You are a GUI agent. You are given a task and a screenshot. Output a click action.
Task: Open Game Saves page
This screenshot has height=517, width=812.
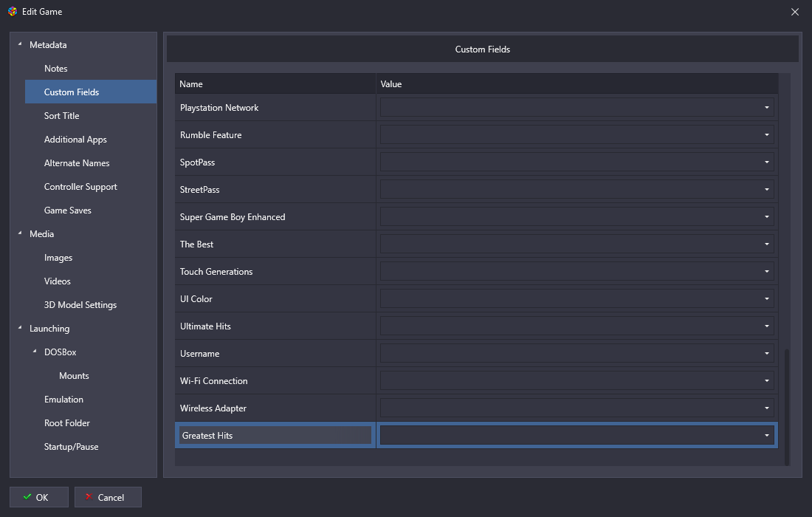[67, 210]
